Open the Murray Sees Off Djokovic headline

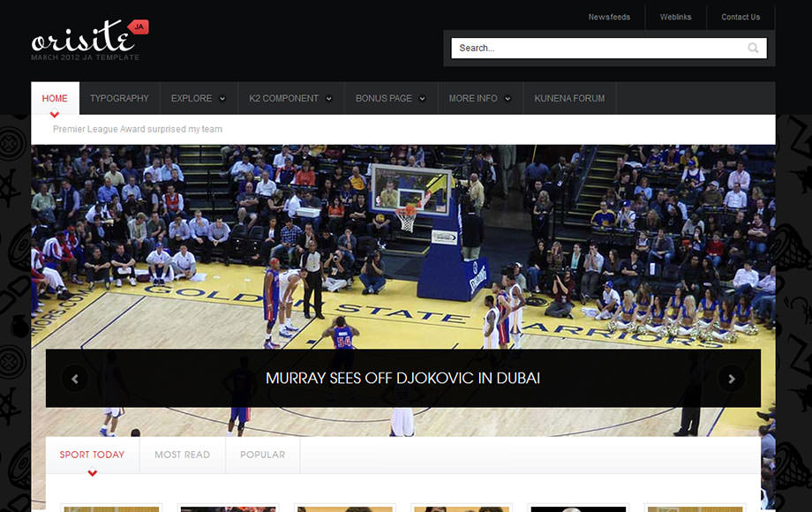(x=402, y=379)
